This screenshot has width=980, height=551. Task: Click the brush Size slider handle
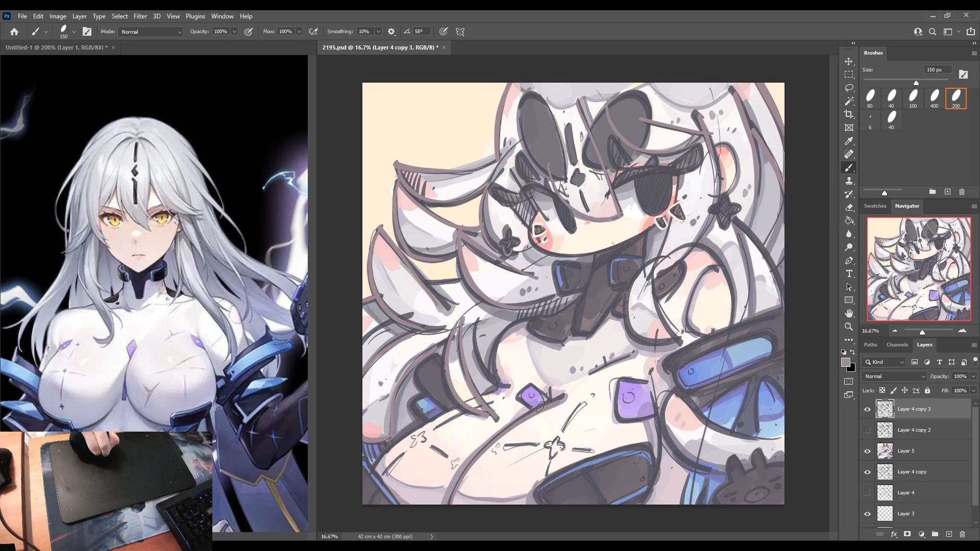pos(916,83)
